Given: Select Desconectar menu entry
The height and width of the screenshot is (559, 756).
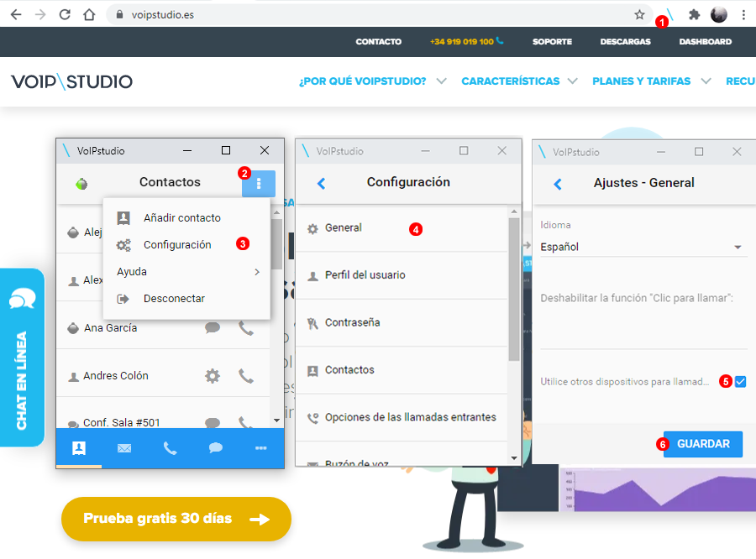Looking at the screenshot, I should [186, 299].
